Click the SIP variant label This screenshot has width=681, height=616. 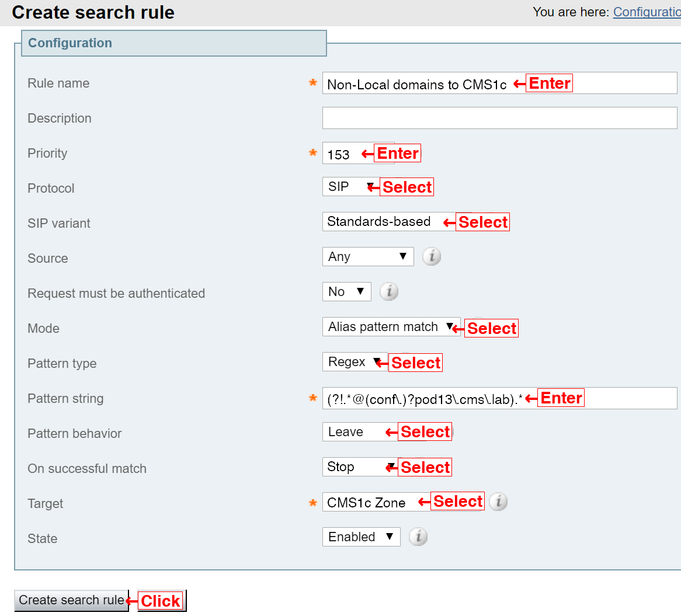tap(59, 224)
